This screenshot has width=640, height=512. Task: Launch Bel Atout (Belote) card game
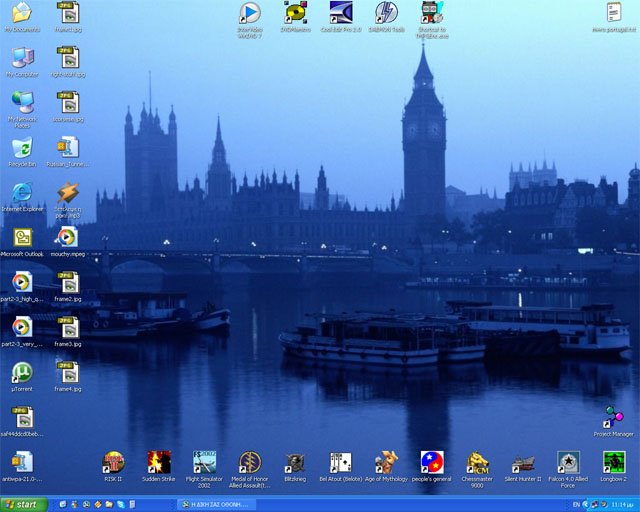tap(341, 462)
